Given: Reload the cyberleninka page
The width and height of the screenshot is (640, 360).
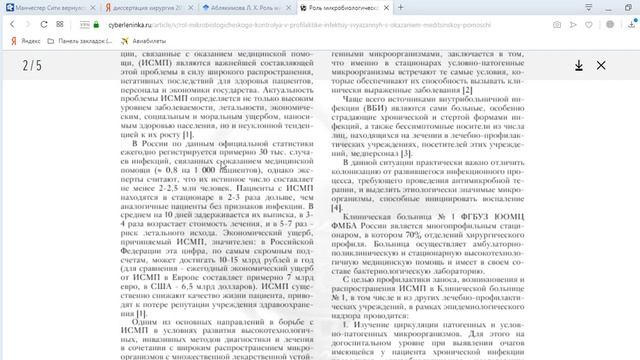Looking at the screenshot, I should coord(44,24).
